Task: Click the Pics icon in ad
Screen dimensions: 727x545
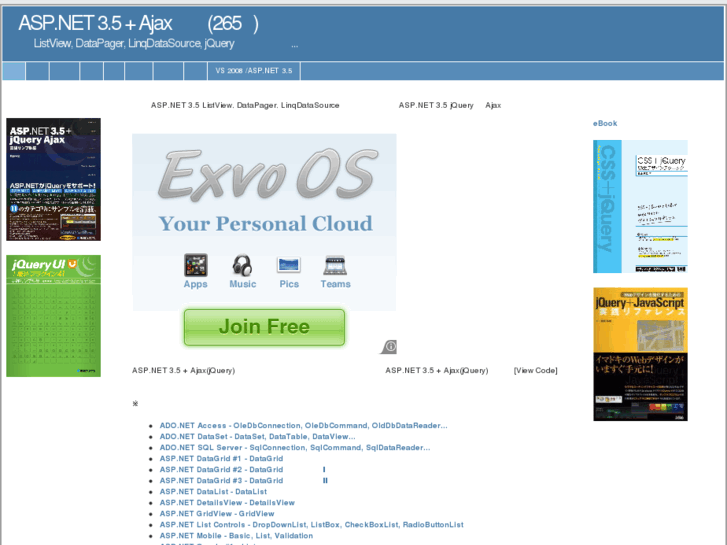Action: coord(288,265)
